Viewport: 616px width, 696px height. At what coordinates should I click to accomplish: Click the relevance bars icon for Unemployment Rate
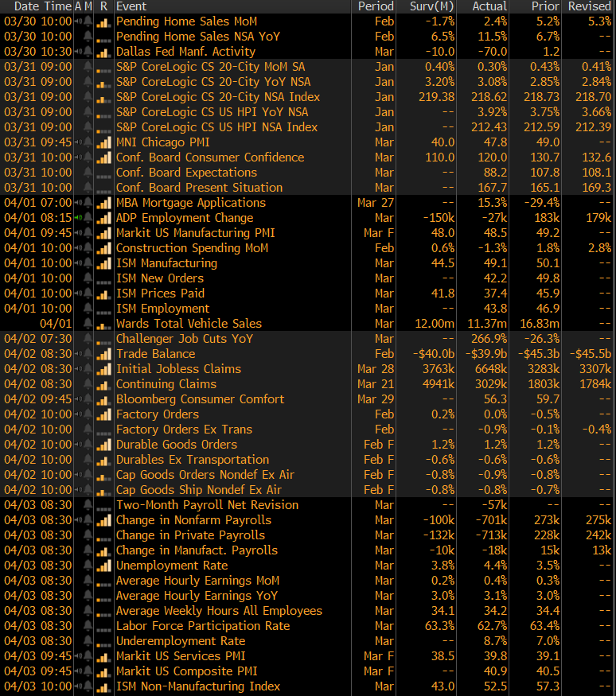click(103, 566)
